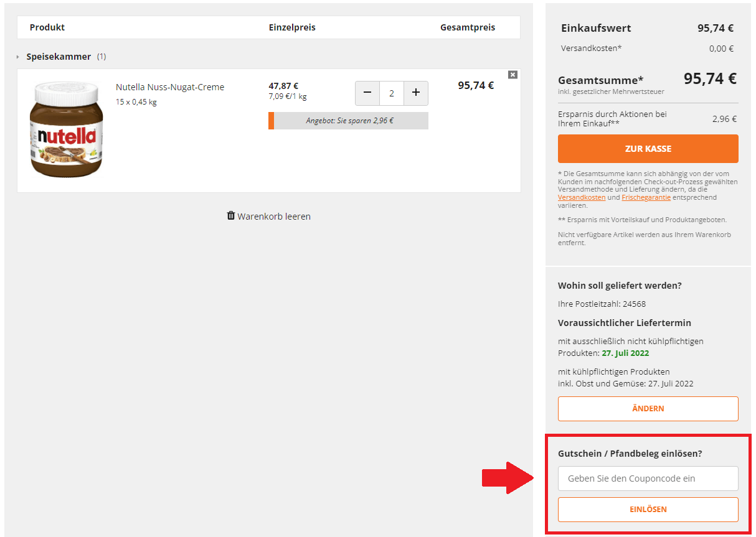Click the savings amount 2,96 € in summary
Viewport: 756px width, 537px height.
pyautogui.click(x=725, y=119)
